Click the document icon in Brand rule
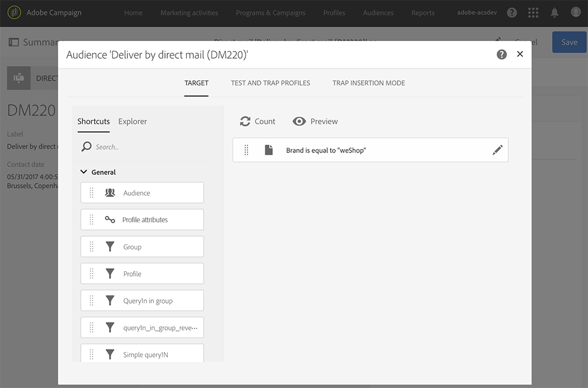 tap(269, 150)
